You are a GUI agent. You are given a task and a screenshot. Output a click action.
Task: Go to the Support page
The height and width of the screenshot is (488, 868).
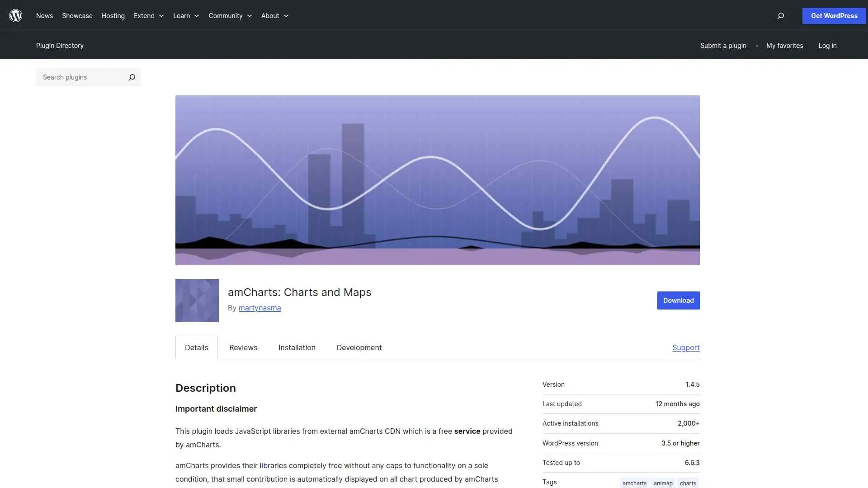[685, 347]
